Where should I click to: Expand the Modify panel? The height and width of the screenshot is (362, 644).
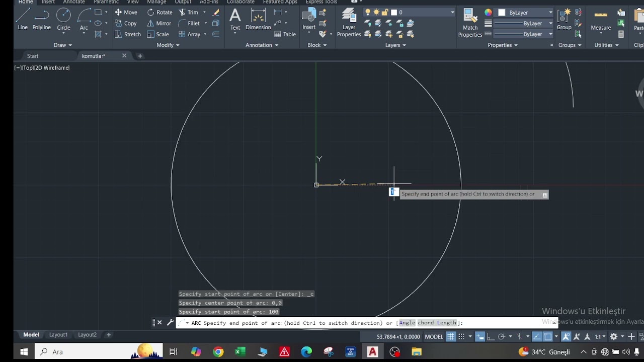(168, 45)
